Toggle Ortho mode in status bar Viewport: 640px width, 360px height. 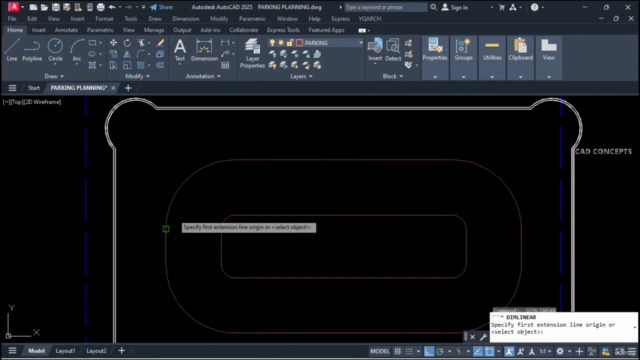[429, 351]
